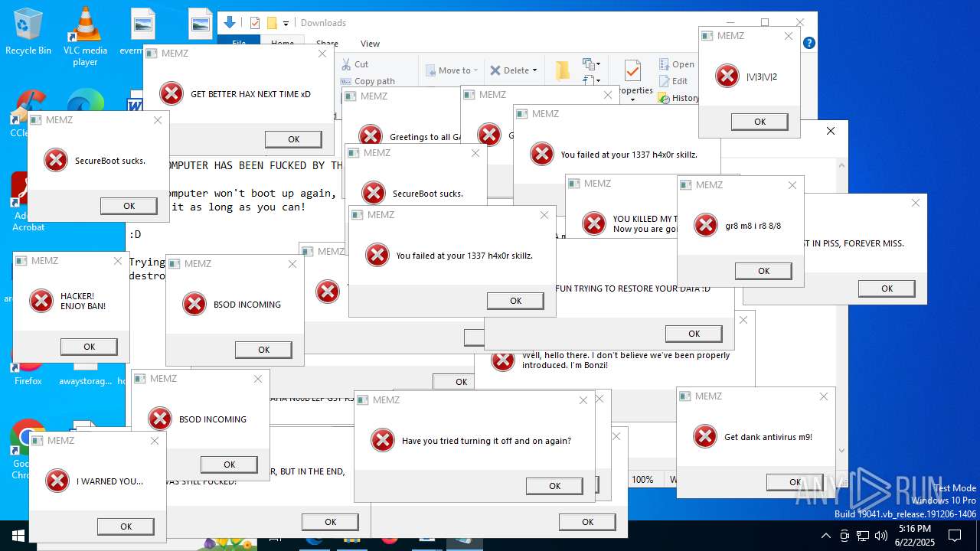Image resolution: width=980 pixels, height=551 pixels.
Task: Click OK in I WARNED YOU dialog
Action: pos(126,527)
